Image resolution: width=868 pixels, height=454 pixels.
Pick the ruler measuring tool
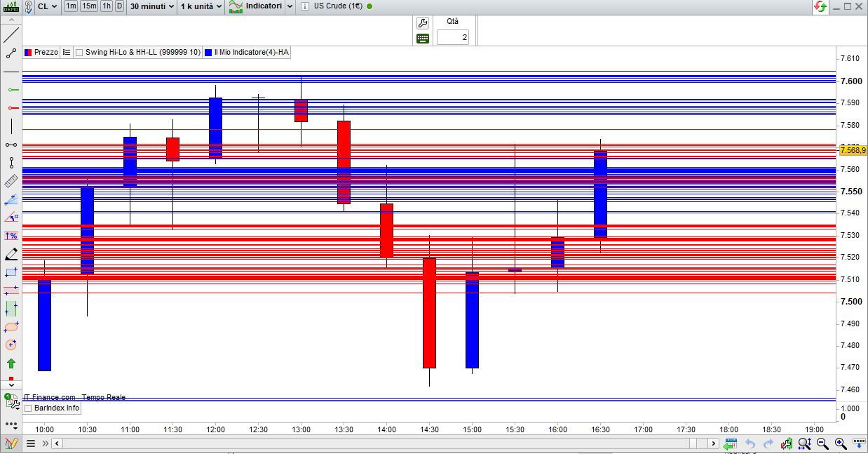tap(11, 181)
